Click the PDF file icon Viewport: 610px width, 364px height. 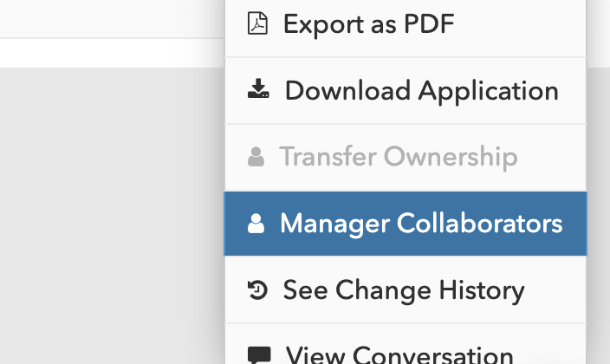click(x=257, y=23)
